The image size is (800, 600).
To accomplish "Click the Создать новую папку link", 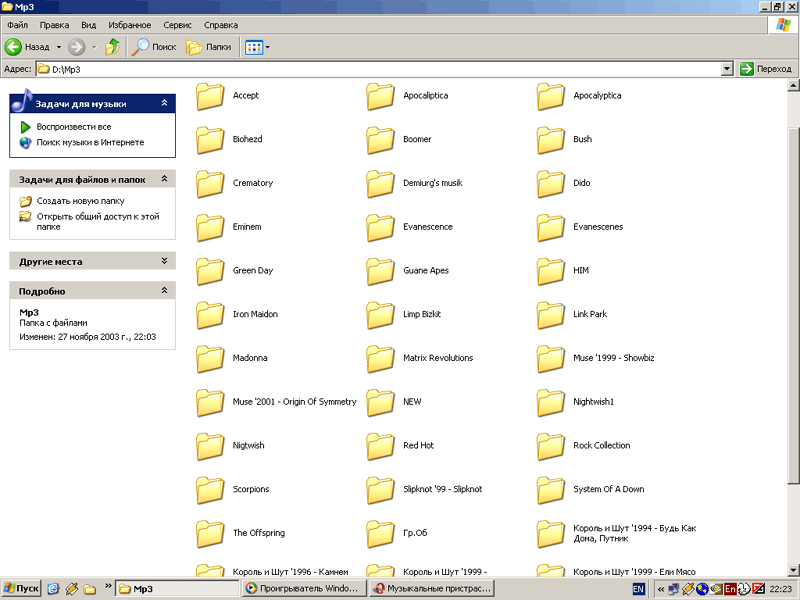I will 80,201.
